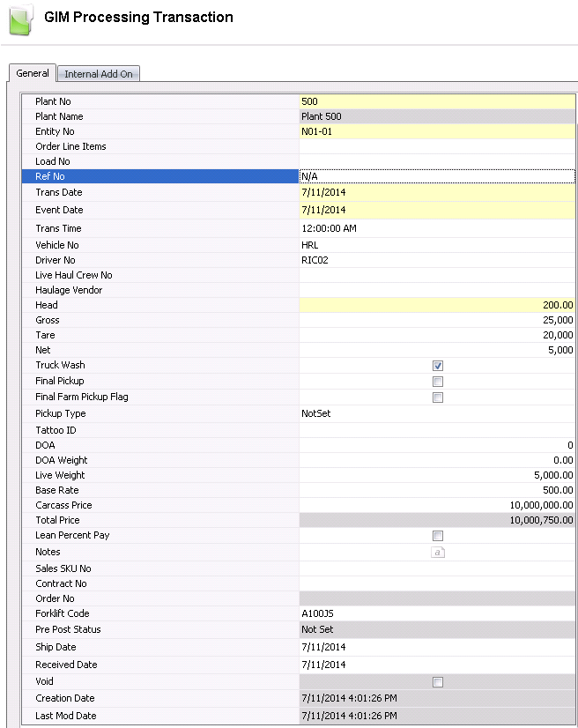Open the Pickup Type NotSet field
The image size is (578, 728).
point(437,413)
